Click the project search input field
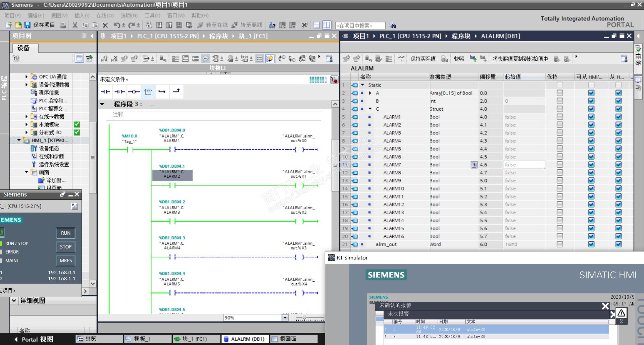 [360, 25]
